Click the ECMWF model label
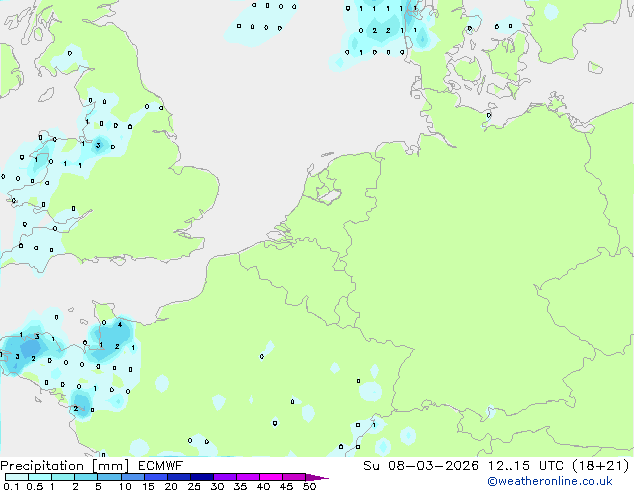 point(161,466)
